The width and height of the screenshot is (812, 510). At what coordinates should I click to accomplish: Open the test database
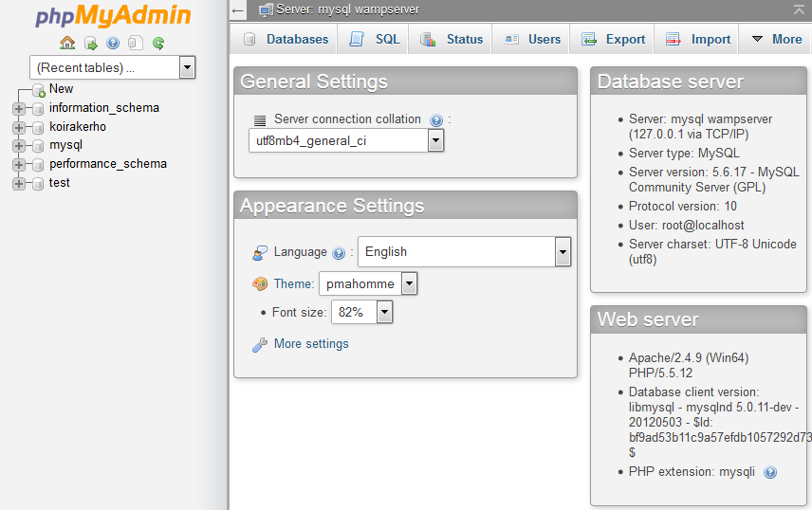(x=59, y=182)
